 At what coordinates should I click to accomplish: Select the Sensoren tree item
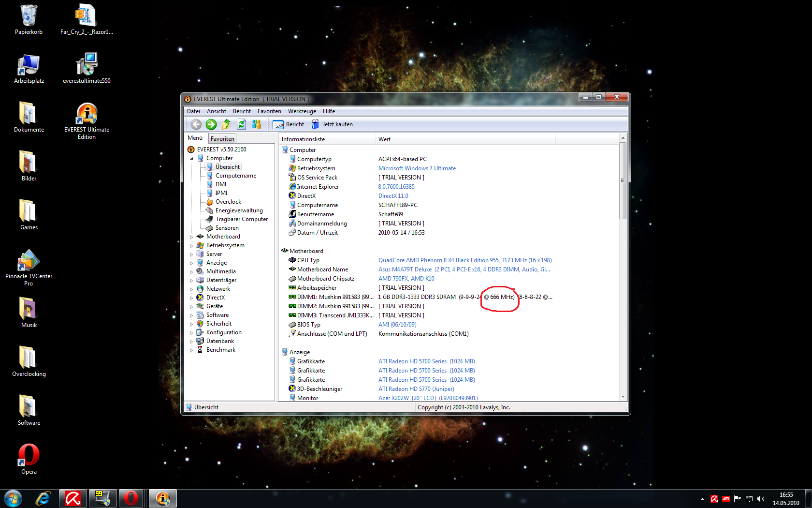227,228
